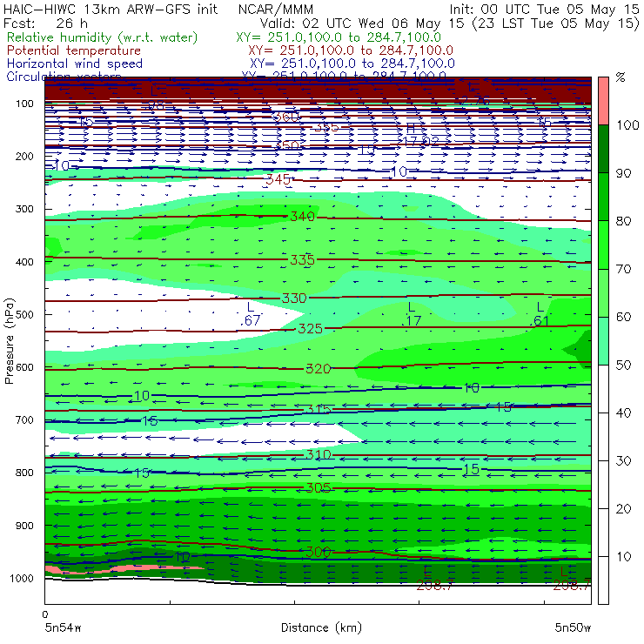
Task: Click the pink above-100% colorbar swatch
Action: [x=603, y=101]
